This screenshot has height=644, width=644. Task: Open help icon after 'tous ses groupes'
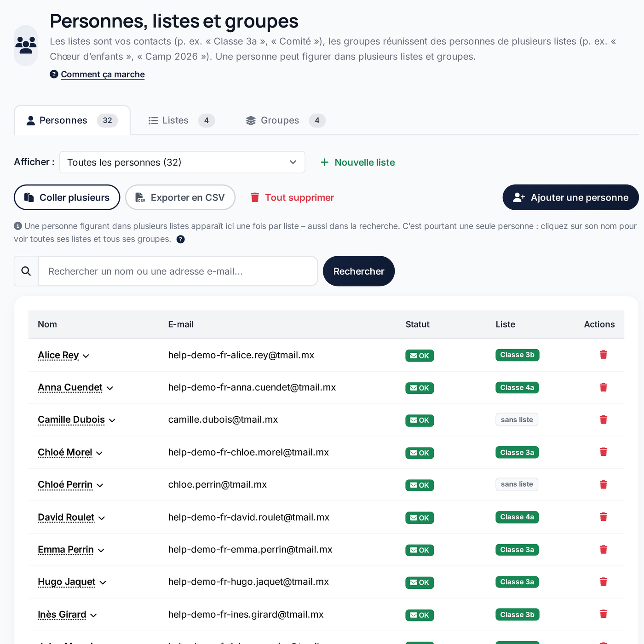[181, 239]
